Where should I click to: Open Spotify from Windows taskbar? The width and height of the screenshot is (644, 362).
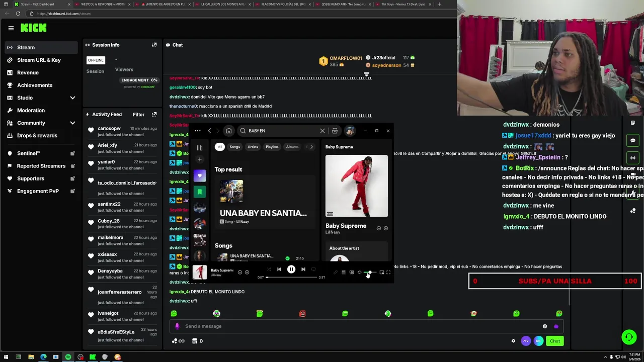click(x=68, y=357)
